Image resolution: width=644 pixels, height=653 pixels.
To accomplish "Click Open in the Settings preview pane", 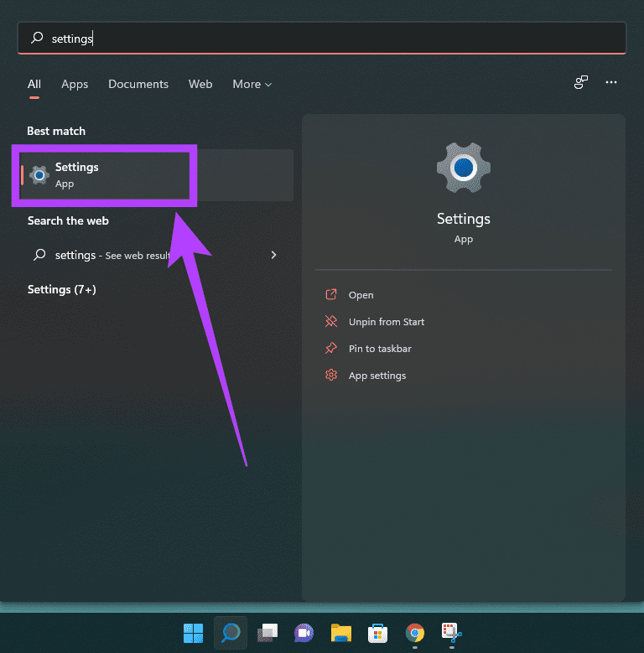I will [361, 295].
